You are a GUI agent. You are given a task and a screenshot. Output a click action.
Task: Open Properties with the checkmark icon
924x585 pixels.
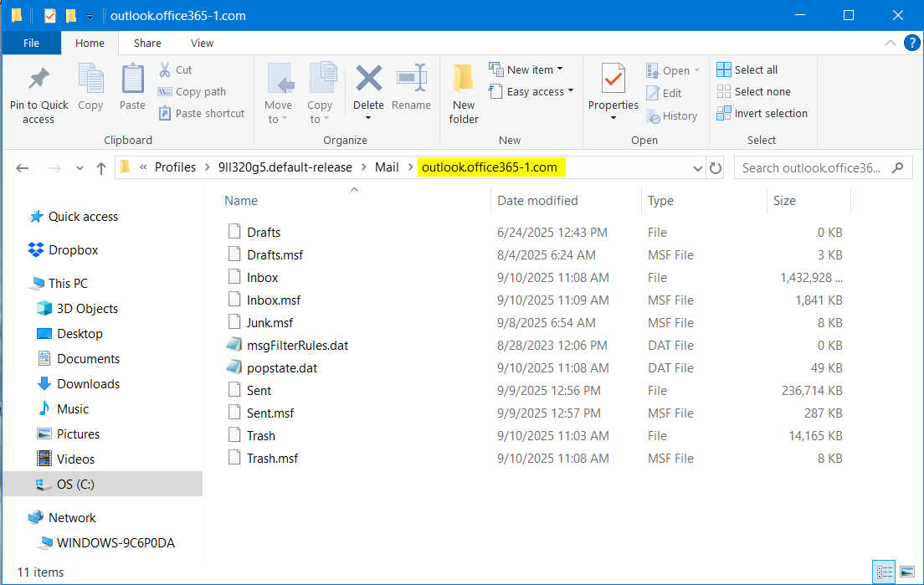click(x=613, y=80)
